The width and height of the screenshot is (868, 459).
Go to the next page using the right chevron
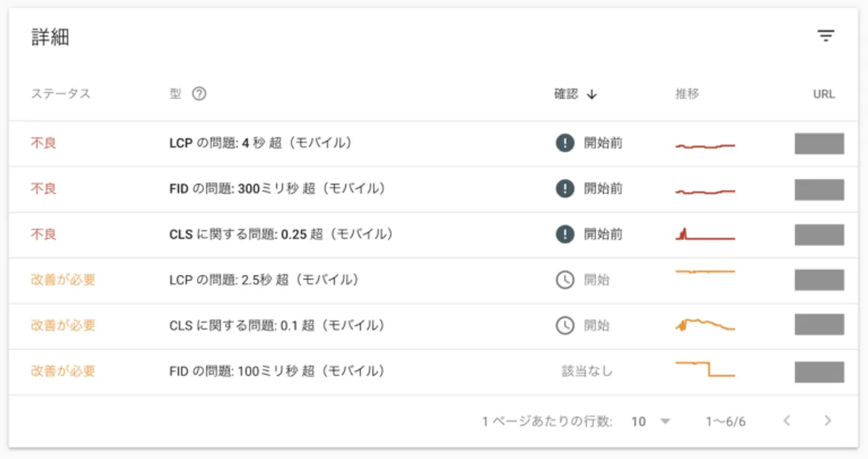pos(828,421)
